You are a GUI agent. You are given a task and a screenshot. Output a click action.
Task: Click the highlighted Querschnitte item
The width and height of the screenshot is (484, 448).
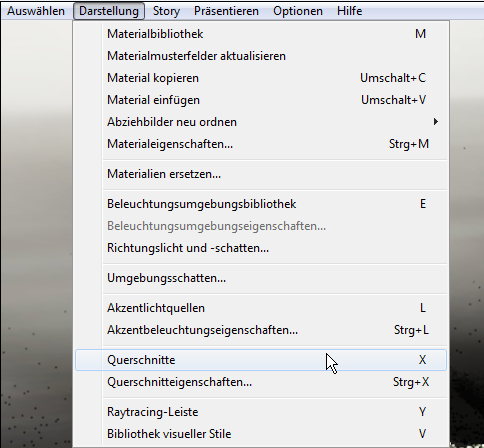tap(261, 360)
